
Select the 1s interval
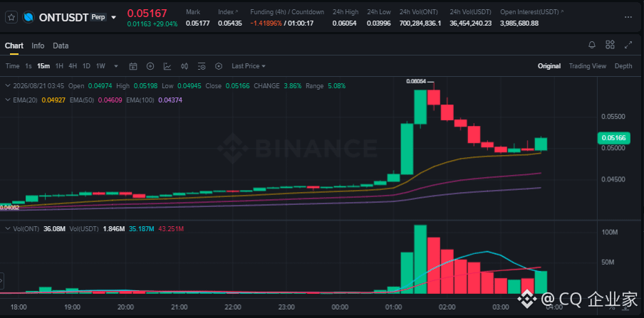click(x=28, y=66)
